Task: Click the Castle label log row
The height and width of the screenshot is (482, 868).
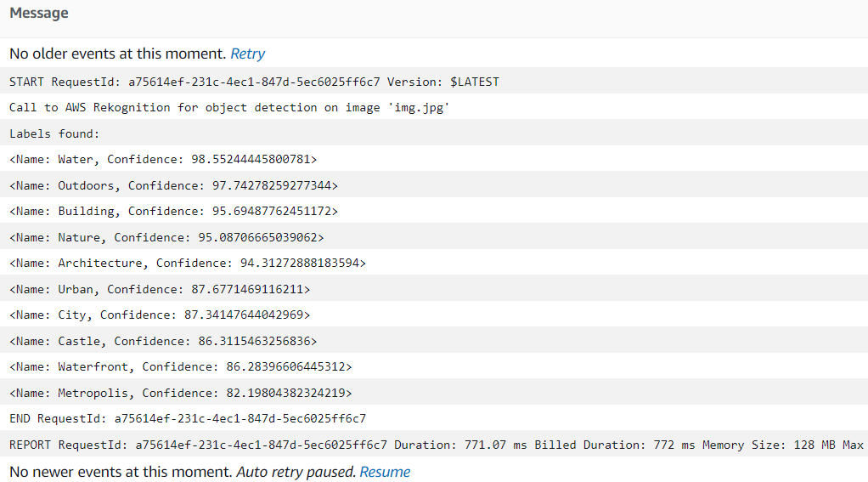Action: pyautogui.click(x=163, y=341)
